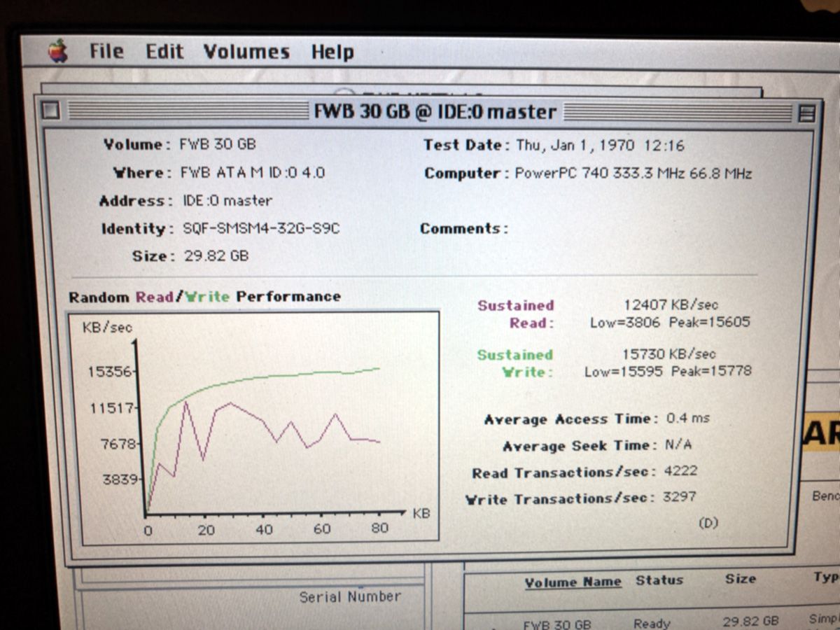840x630 pixels.
Task: Click Read Transactions/sec value '4222'
Action: [x=680, y=471]
